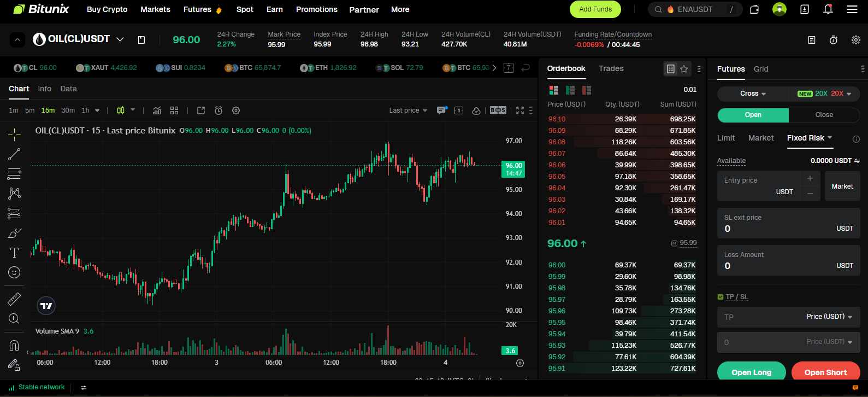Click the Open Short button

[x=825, y=372]
